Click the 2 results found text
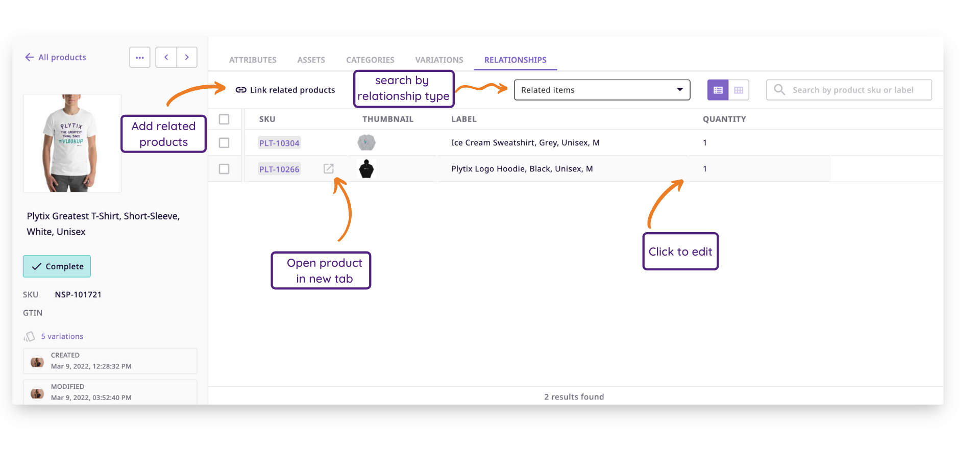This screenshot has height=475, width=980. (x=574, y=397)
